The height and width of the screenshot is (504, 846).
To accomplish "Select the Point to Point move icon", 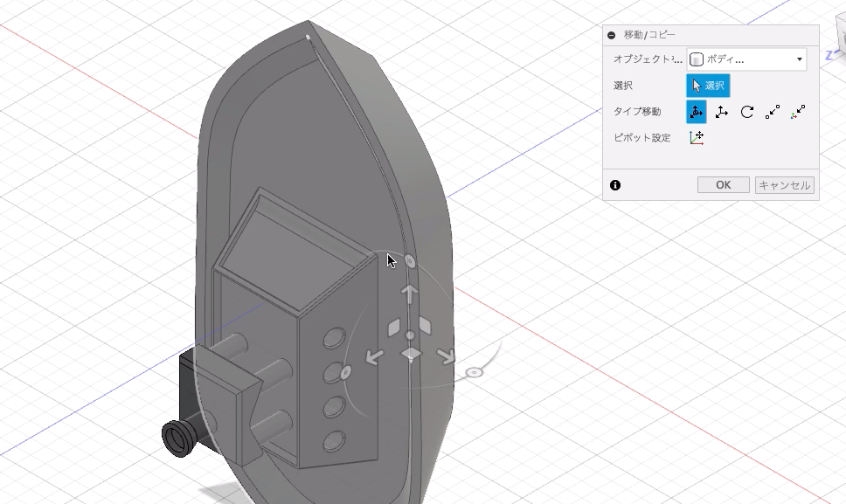I will tap(773, 112).
